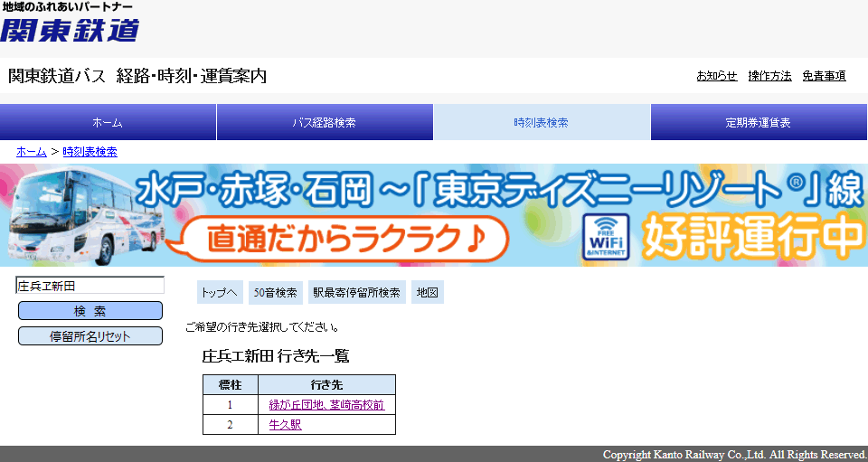
Task: Select the 時刻表検索 tab
Action: (x=542, y=122)
